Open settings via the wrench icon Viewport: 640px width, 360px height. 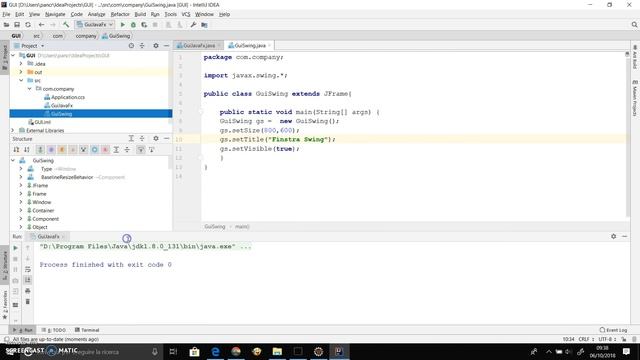193,25
